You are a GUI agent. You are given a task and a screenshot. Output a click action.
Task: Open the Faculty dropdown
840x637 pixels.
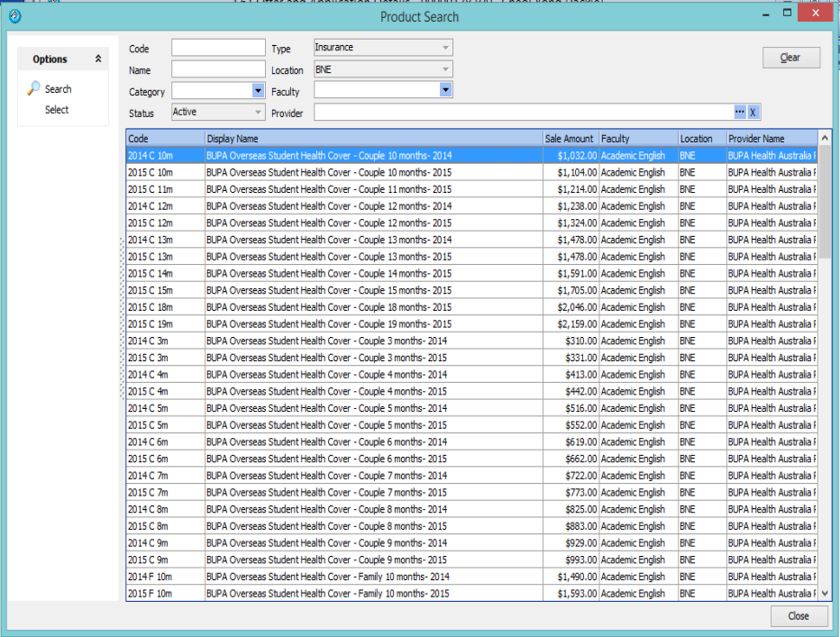445,90
